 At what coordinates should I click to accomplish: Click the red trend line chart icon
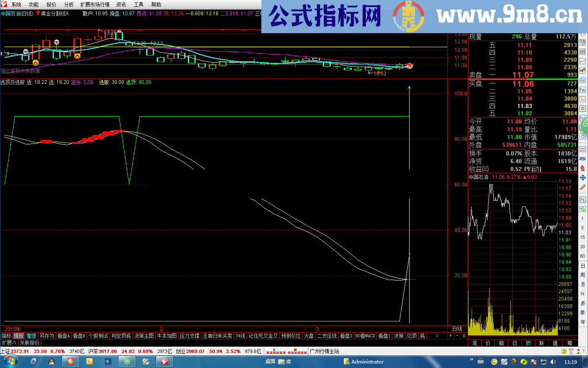(x=583, y=61)
